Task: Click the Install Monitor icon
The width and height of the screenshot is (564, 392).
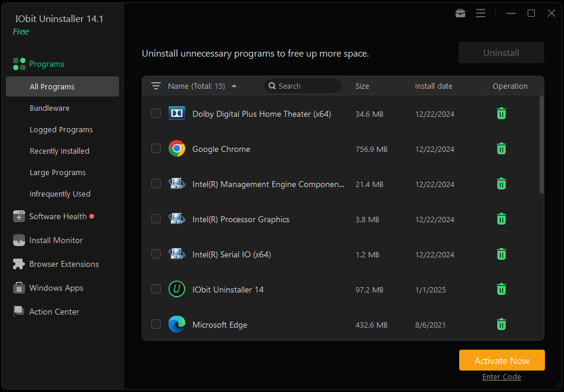Action: [x=19, y=240]
